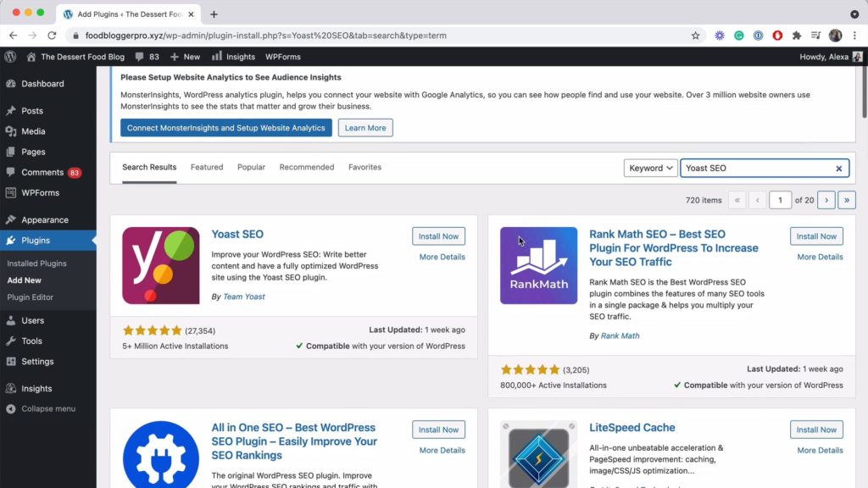Open comments bubble showing 83
Screen dimensions: 868x488
point(147,57)
